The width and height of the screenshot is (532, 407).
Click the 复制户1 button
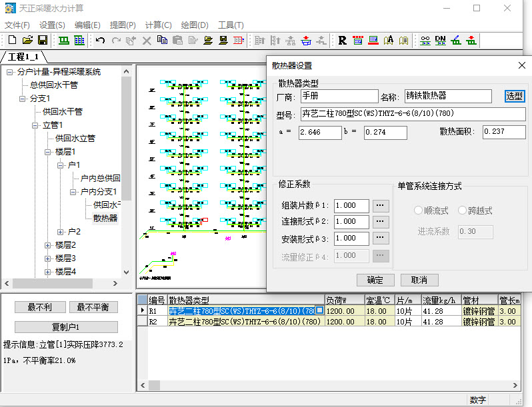[66, 327]
